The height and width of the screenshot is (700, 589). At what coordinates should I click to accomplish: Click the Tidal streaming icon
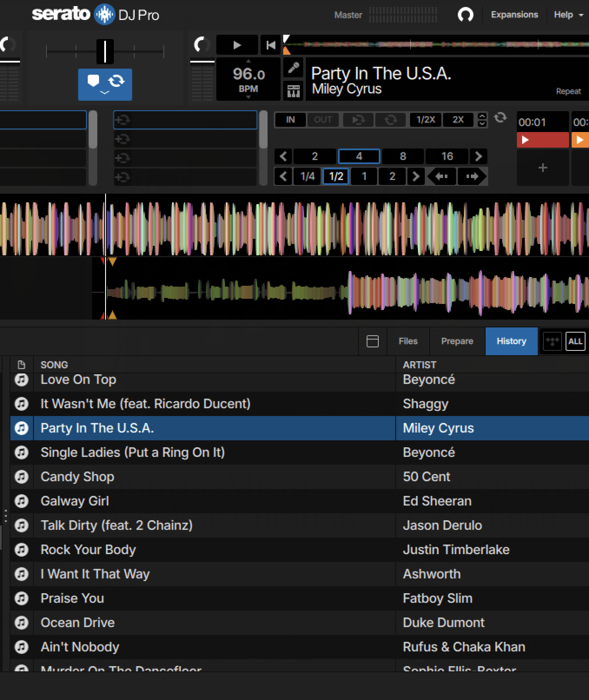point(552,341)
